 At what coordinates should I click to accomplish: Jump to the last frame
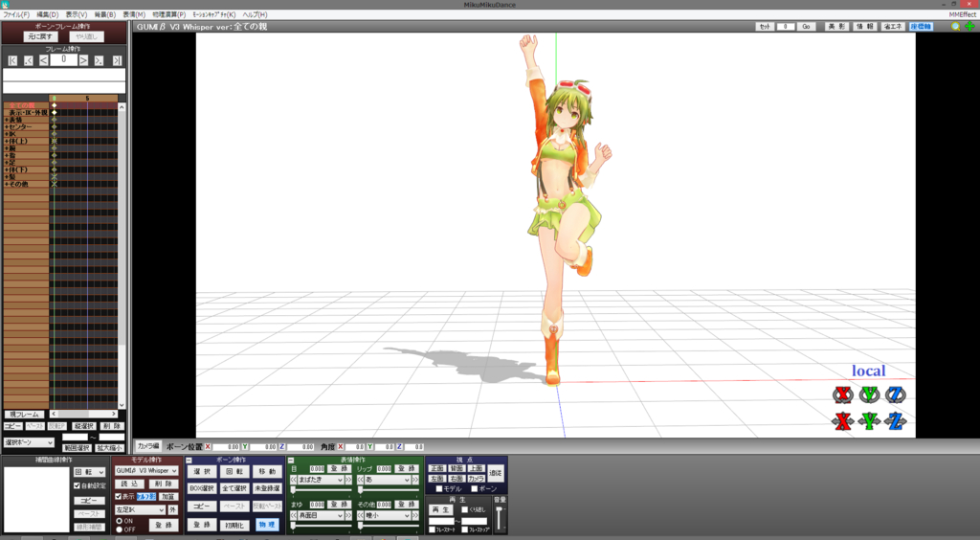(x=117, y=60)
